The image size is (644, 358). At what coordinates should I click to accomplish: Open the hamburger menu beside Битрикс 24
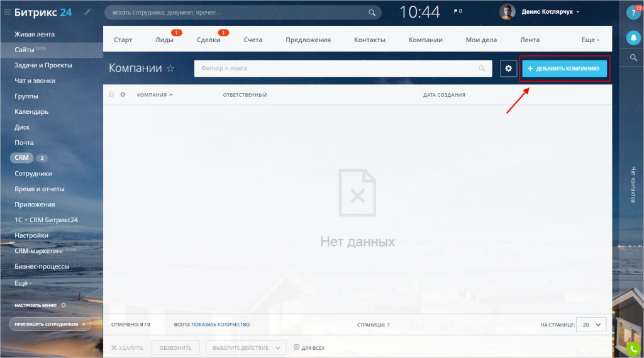click(8, 12)
